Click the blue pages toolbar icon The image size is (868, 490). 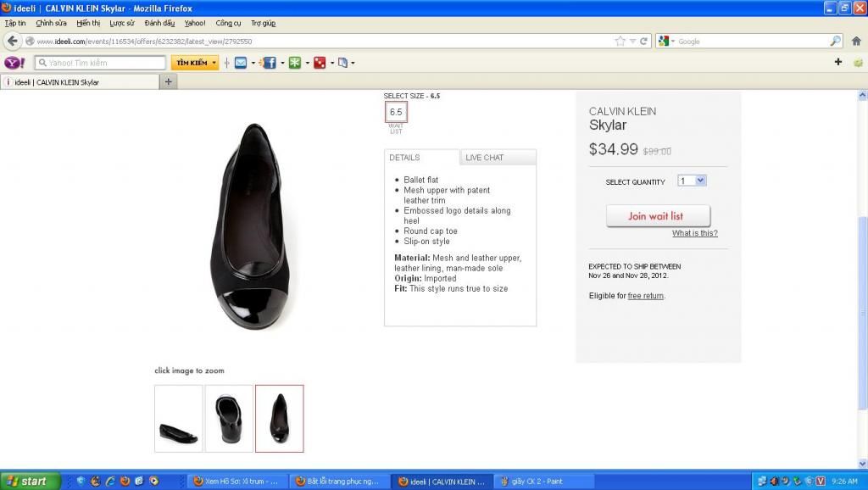point(342,63)
